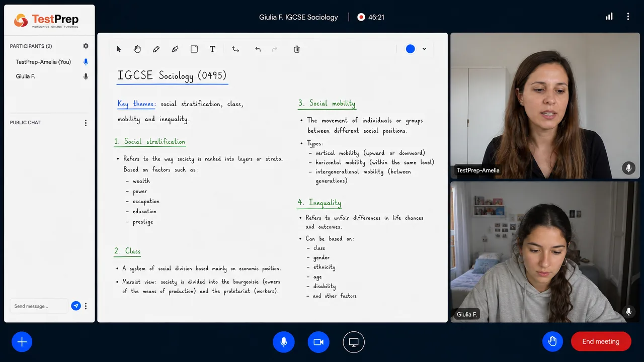Select the rectangle shape tool
Screen dimensions: 644x362
tap(194, 49)
